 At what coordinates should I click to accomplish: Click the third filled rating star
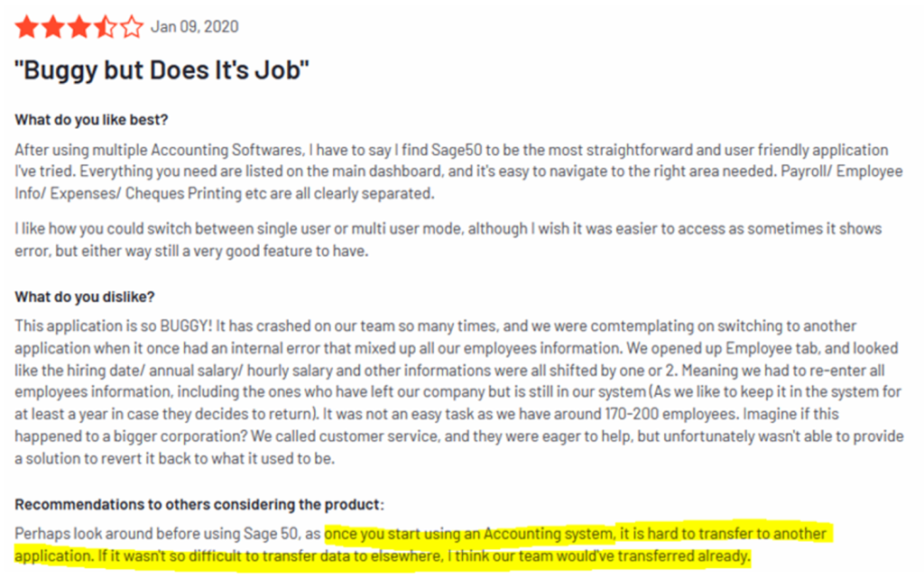pos(79,27)
